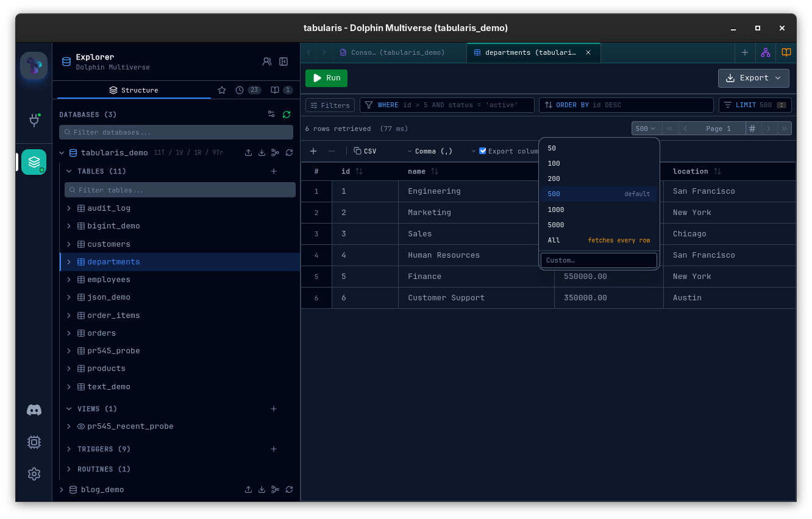Click the databases options sliders icon

(x=271, y=115)
